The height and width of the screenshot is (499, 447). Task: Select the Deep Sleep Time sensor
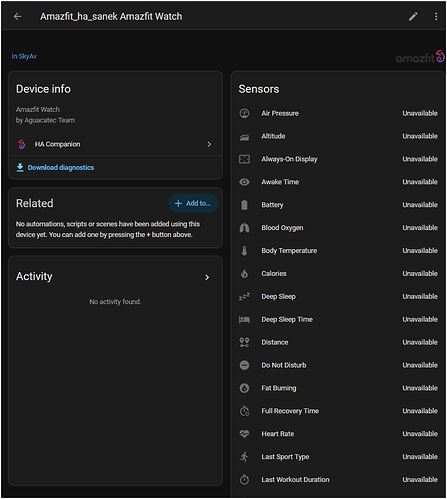[x=338, y=319]
